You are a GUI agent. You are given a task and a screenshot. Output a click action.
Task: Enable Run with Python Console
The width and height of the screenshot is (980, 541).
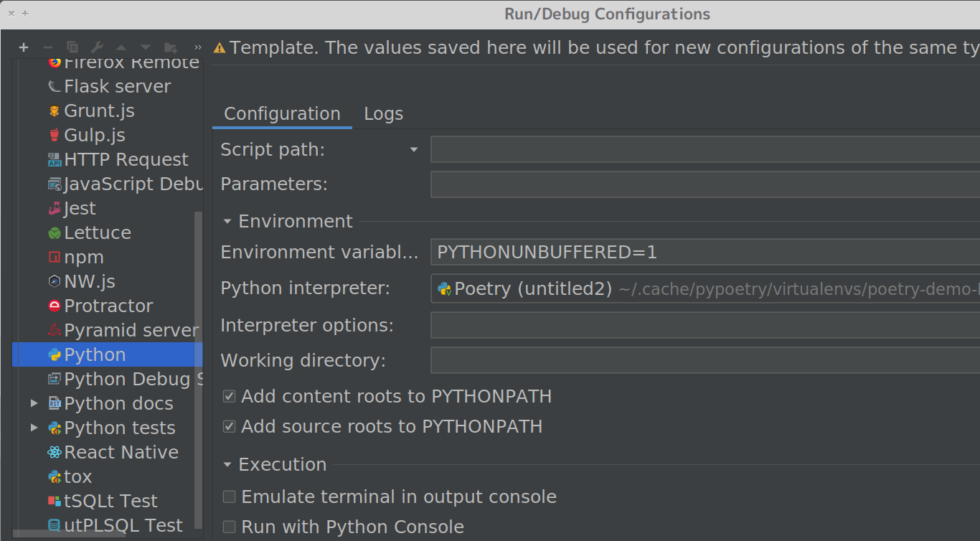click(x=229, y=527)
